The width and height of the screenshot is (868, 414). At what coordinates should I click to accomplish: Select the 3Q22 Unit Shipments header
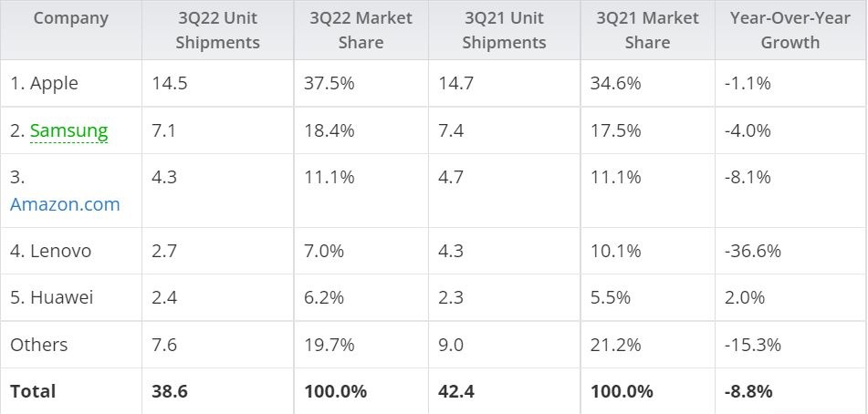[217, 30]
